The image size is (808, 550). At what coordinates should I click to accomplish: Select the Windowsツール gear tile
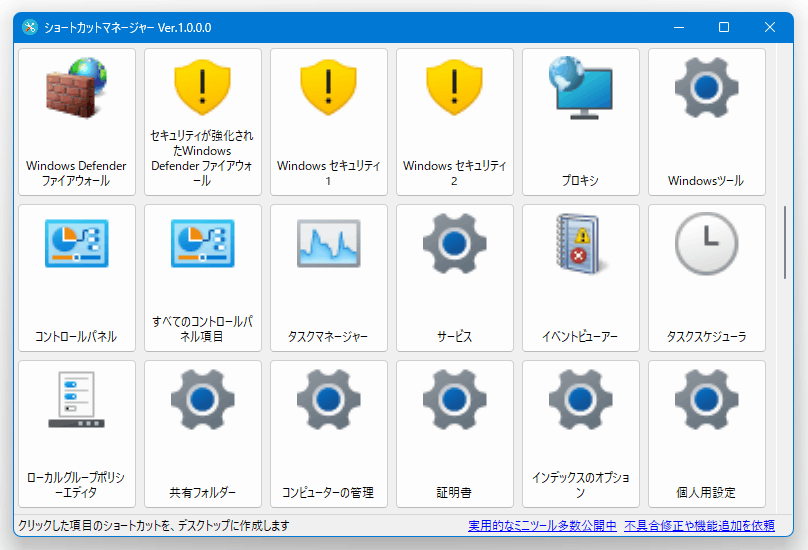(706, 122)
